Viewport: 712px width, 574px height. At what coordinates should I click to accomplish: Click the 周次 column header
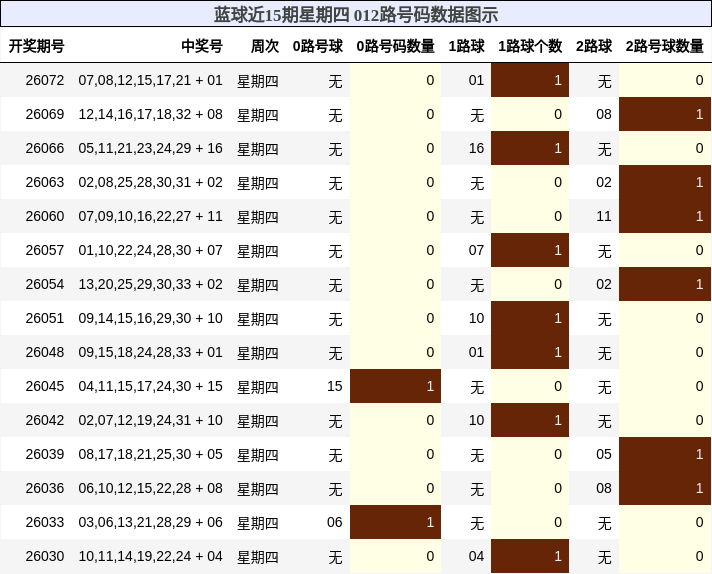pos(265,46)
